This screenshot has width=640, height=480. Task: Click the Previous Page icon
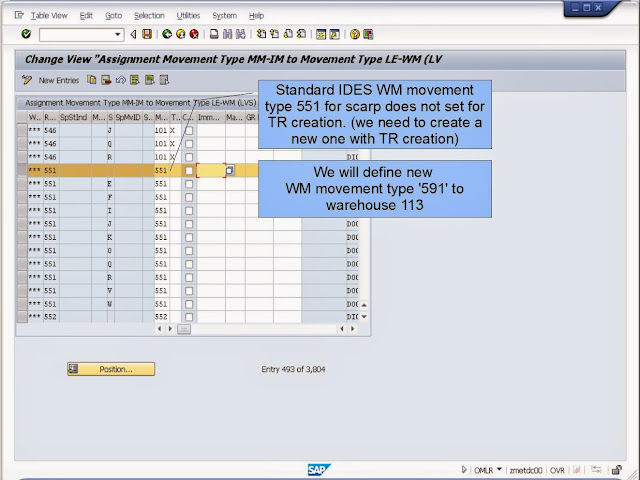tap(275, 34)
